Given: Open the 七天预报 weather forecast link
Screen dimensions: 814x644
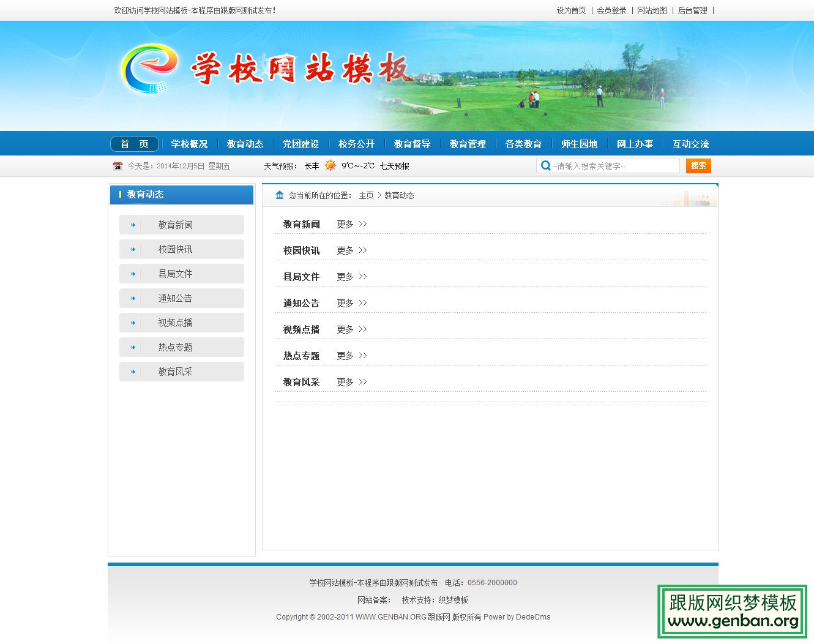Looking at the screenshot, I should tap(395, 165).
